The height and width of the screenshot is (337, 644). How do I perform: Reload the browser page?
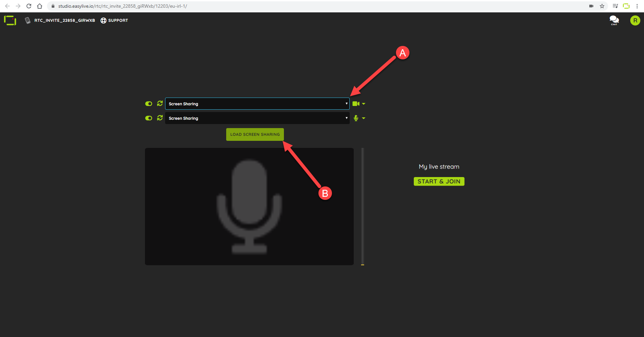pos(29,6)
